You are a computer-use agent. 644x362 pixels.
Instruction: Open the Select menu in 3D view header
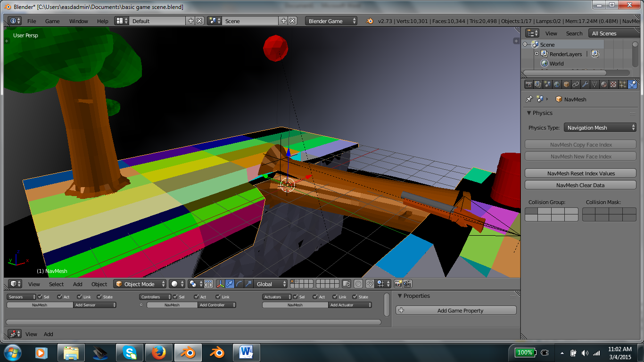56,284
